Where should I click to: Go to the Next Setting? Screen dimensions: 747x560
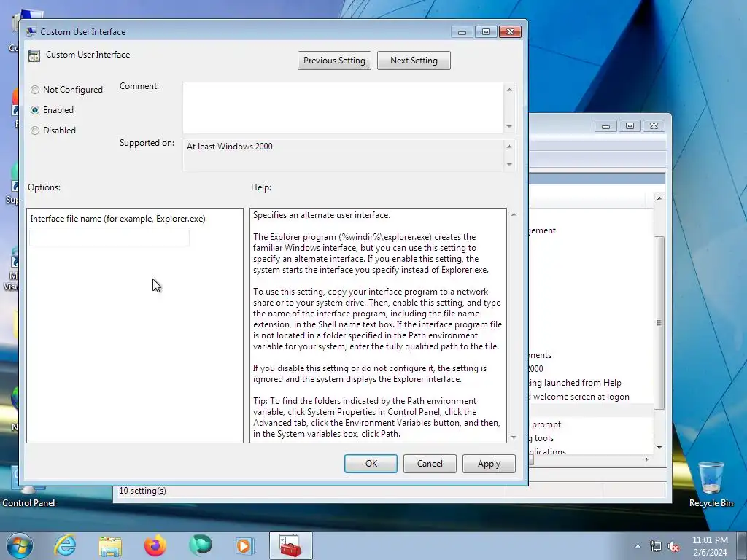pyautogui.click(x=414, y=61)
